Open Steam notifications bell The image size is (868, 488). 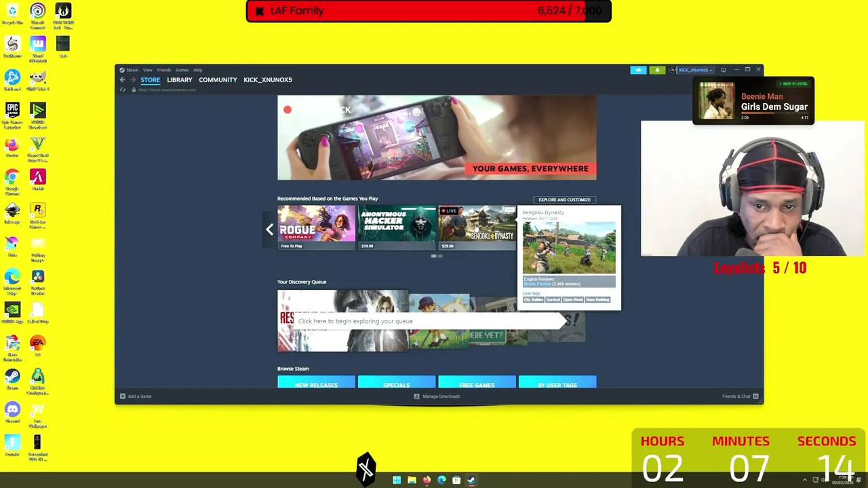(657, 70)
